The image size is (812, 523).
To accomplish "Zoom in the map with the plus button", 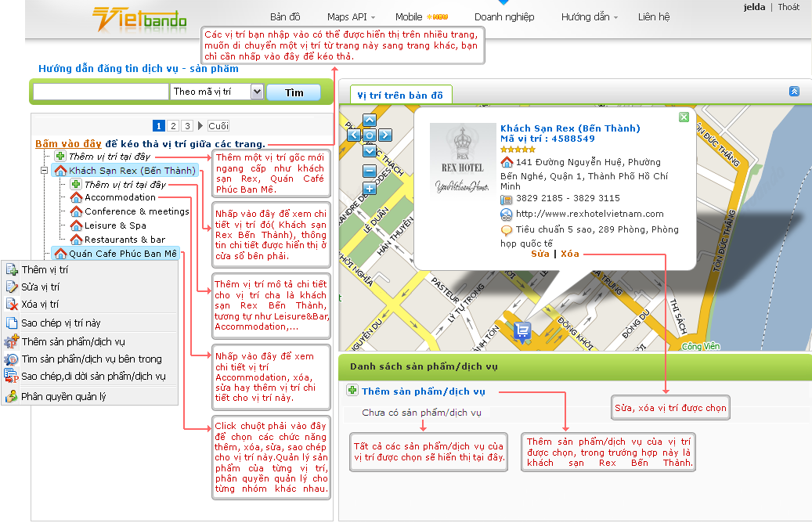I will click(370, 189).
